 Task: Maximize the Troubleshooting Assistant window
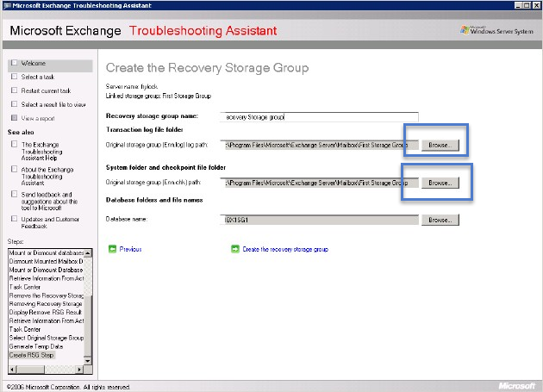point(527,5)
